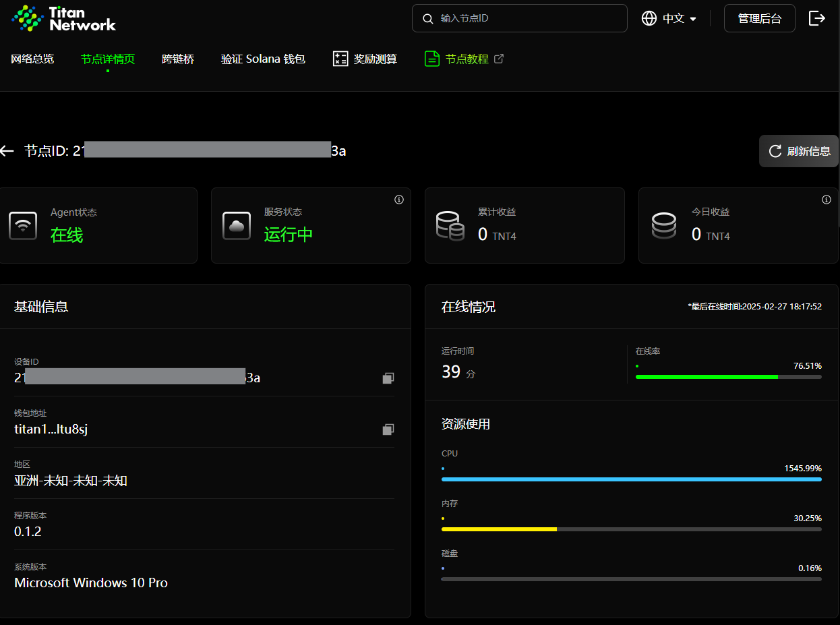Click the 在线情况 panel heading

[469, 307]
